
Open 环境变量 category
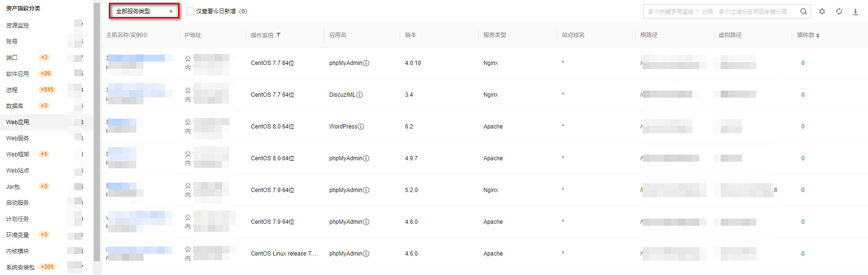(18, 235)
